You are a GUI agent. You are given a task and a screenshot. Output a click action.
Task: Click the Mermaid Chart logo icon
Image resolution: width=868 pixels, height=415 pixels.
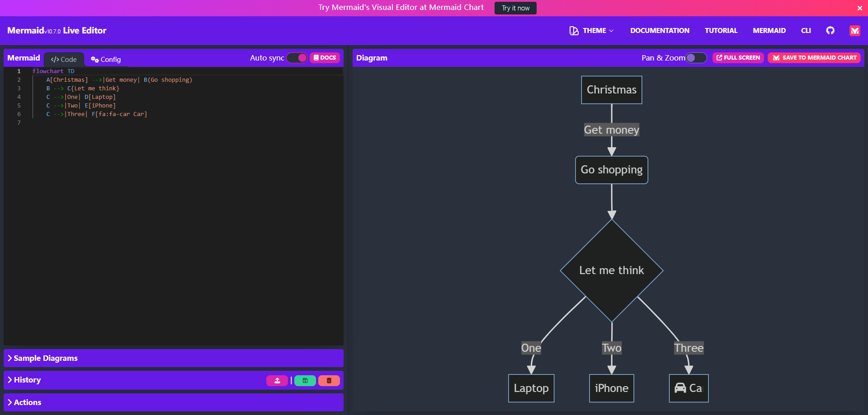pos(854,31)
